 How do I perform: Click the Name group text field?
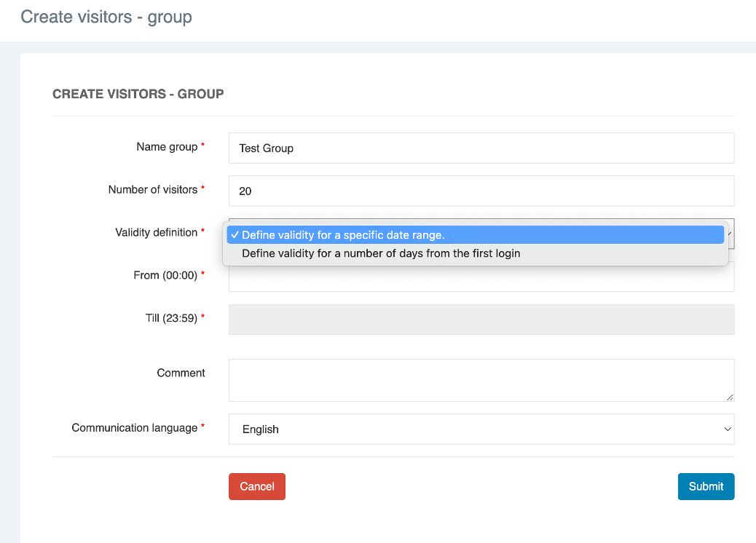click(x=481, y=148)
